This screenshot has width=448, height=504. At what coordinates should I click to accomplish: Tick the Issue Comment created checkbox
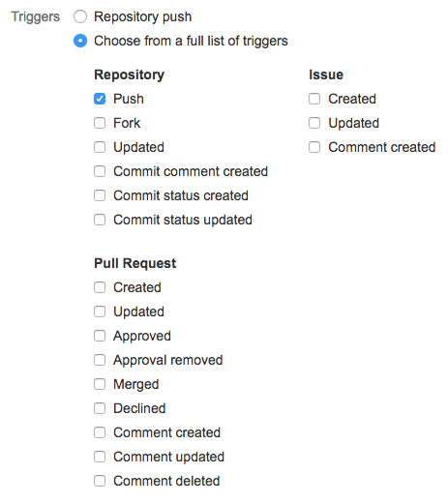click(x=314, y=147)
